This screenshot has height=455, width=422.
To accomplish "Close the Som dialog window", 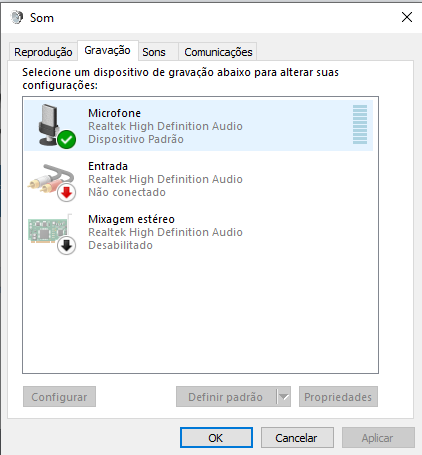I will (407, 17).
